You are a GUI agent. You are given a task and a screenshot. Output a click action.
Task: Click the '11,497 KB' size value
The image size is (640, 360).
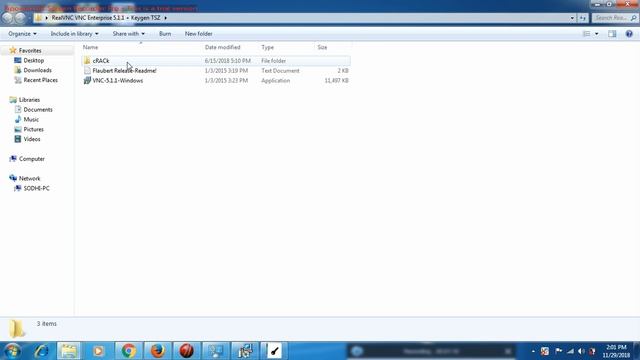pos(336,81)
